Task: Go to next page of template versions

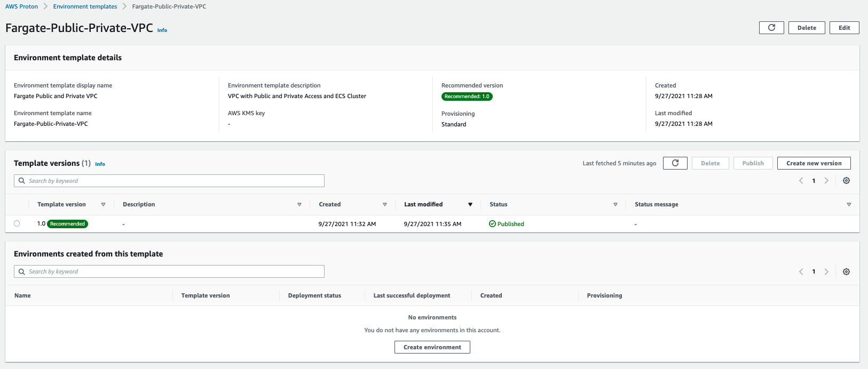Action: (x=826, y=181)
